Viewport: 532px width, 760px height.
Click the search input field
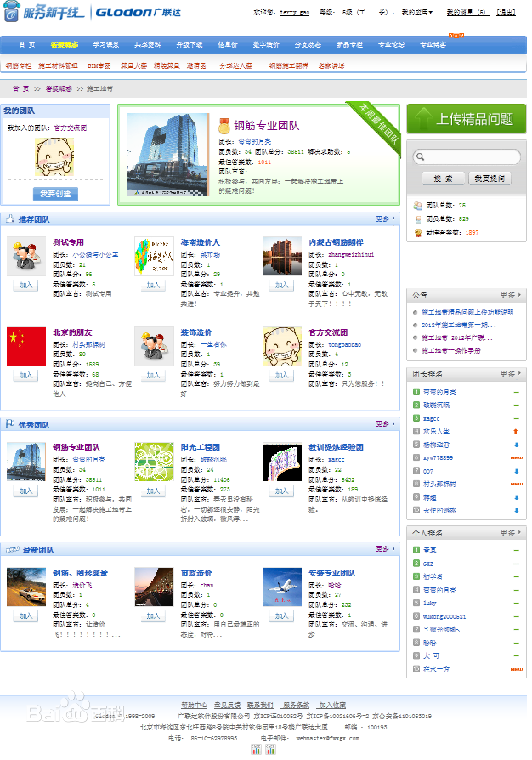467,156
